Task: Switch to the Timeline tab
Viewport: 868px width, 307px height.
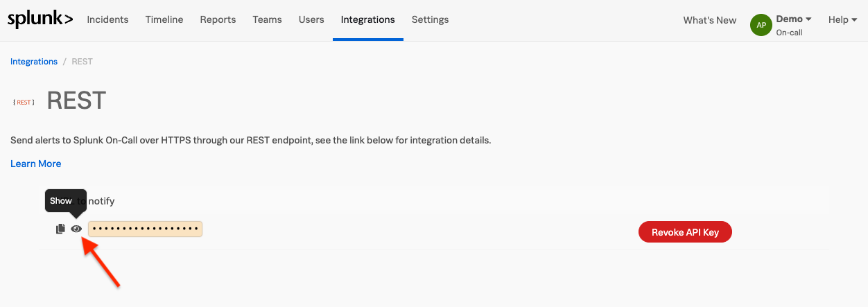Action: tap(164, 19)
